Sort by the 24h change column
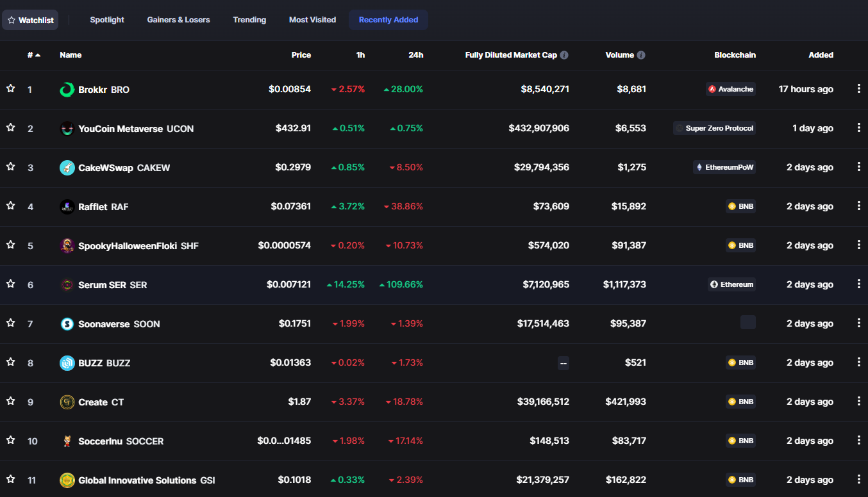 (x=416, y=55)
